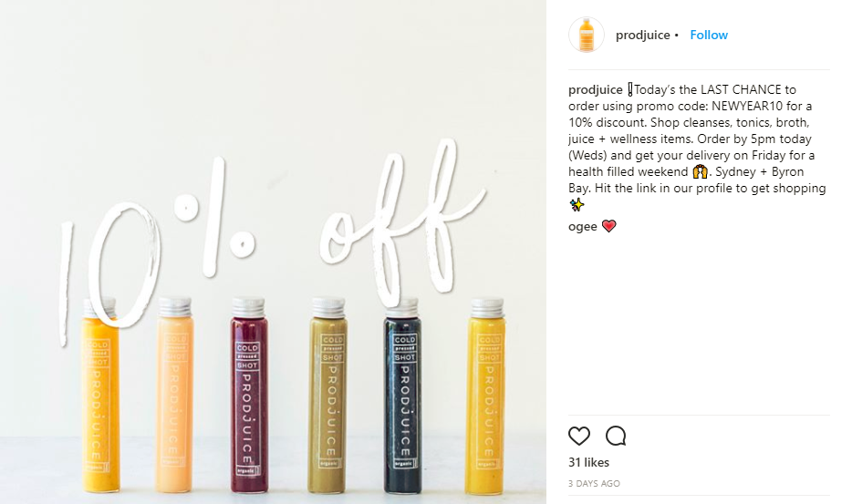The image size is (852, 504).
Task: Open the prodjuice profile avatar
Action: 587,35
